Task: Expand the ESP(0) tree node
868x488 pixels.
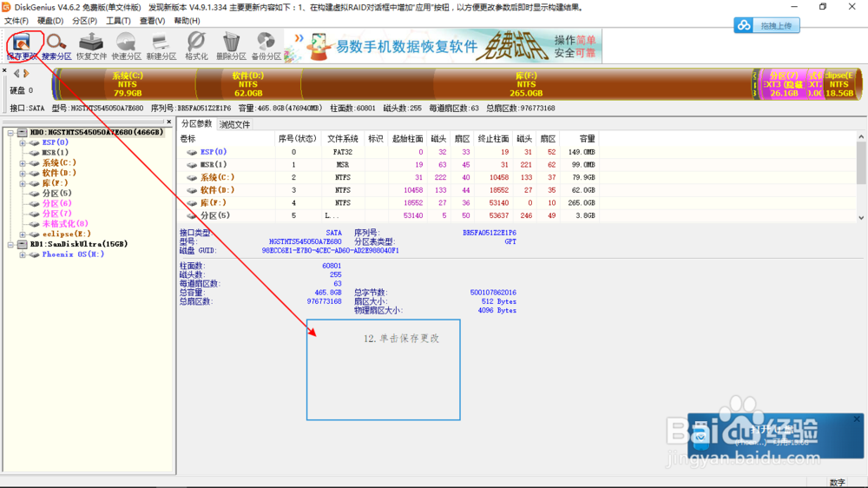Action: (23, 143)
